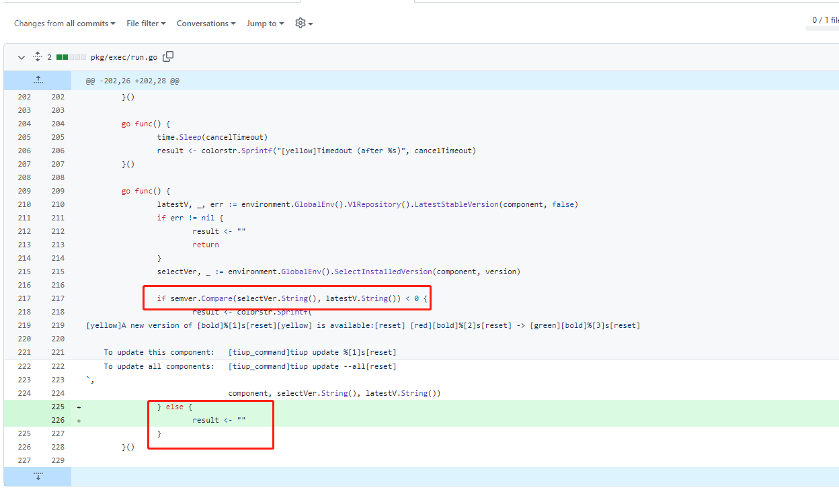Screen dimensions: 839x504
Task: Click the files viewed progress bar
Action: 822,28
